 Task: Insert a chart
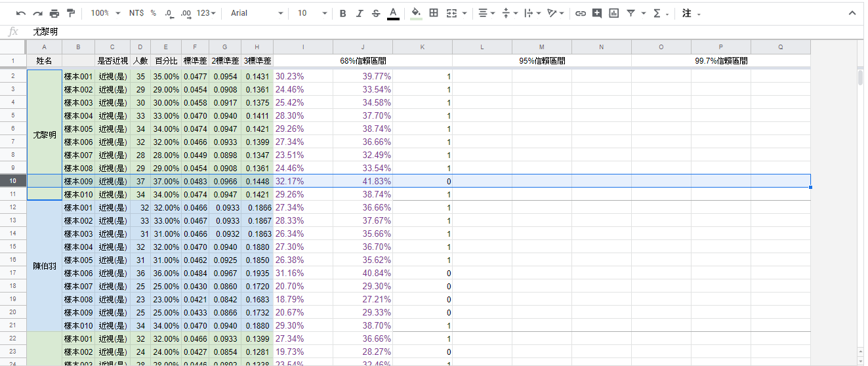[x=614, y=13]
